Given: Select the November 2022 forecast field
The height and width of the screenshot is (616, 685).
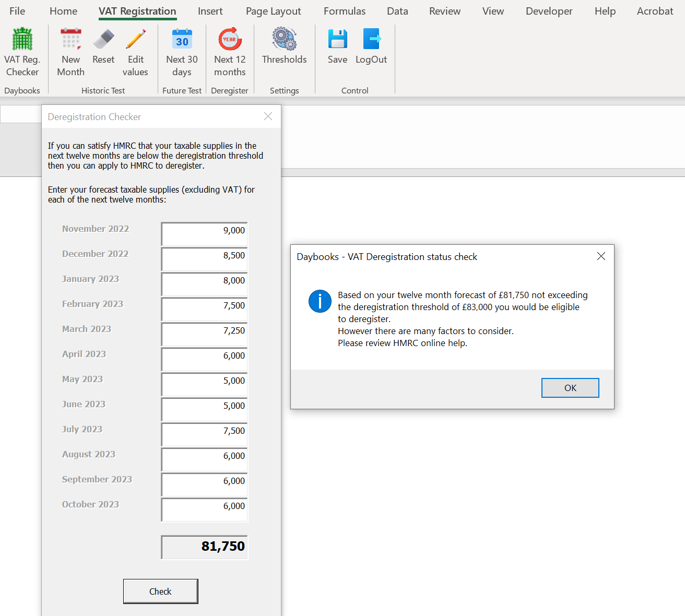Looking at the screenshot, I should (x=204, y=234).
